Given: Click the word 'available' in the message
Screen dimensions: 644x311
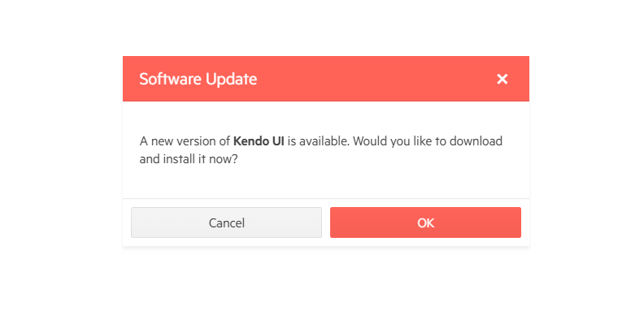Looking at the screenshot, I should [x=324, y=141].
